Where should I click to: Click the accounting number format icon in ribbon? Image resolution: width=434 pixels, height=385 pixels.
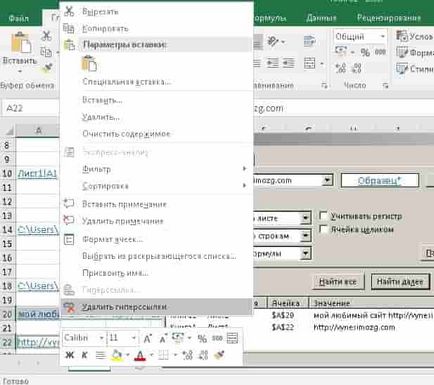(x=341, y=51)
